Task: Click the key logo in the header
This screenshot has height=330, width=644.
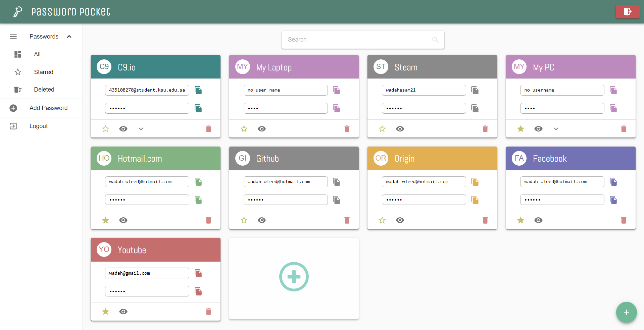Action: click(x=18, y=12)
